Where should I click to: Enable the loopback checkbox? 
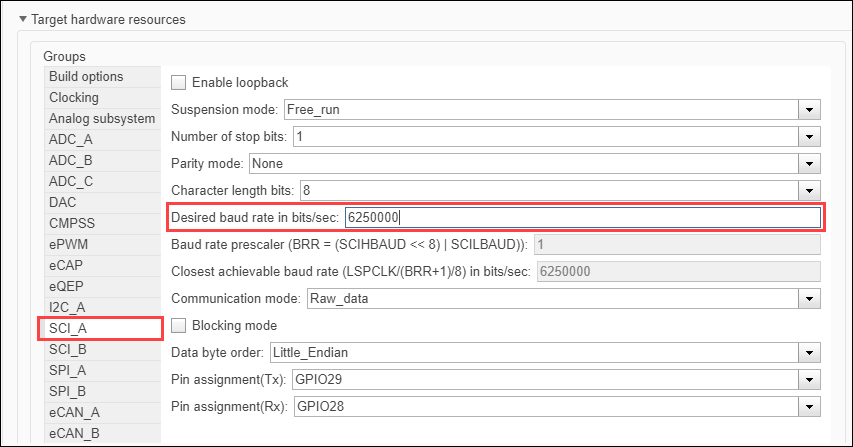(180, 82)
